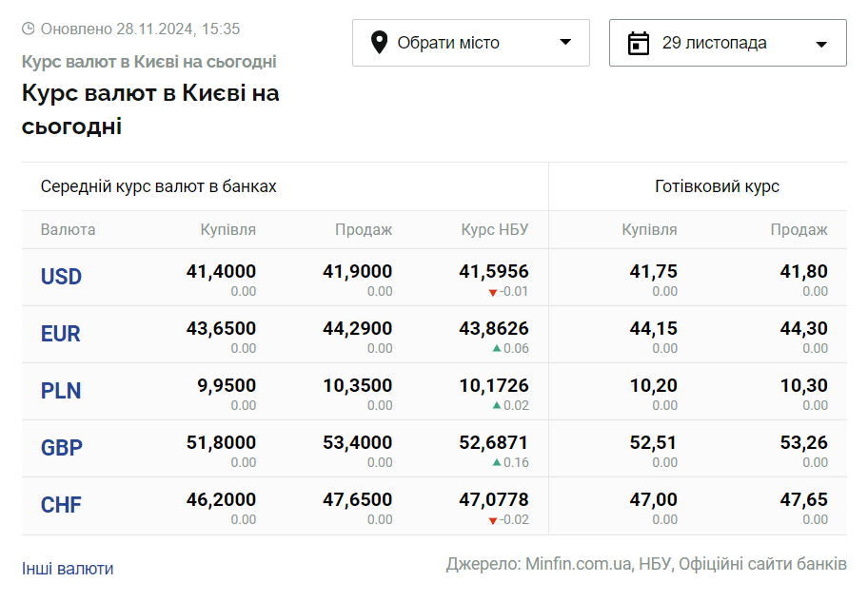This screenshot has height=602, width=868.
Task: Click red down arrow under CHF НБУ rate
Action: coord(493,520)
